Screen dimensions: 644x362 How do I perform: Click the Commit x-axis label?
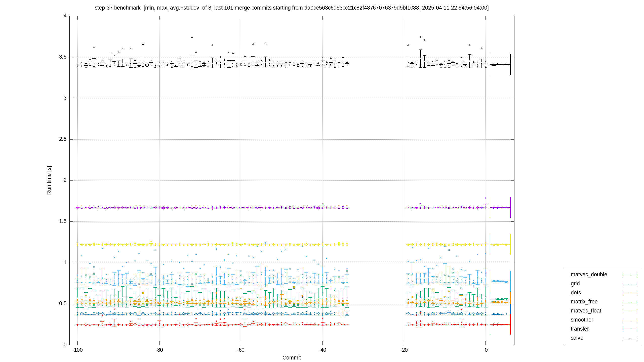pyautogui.click(x=292, y=357)
